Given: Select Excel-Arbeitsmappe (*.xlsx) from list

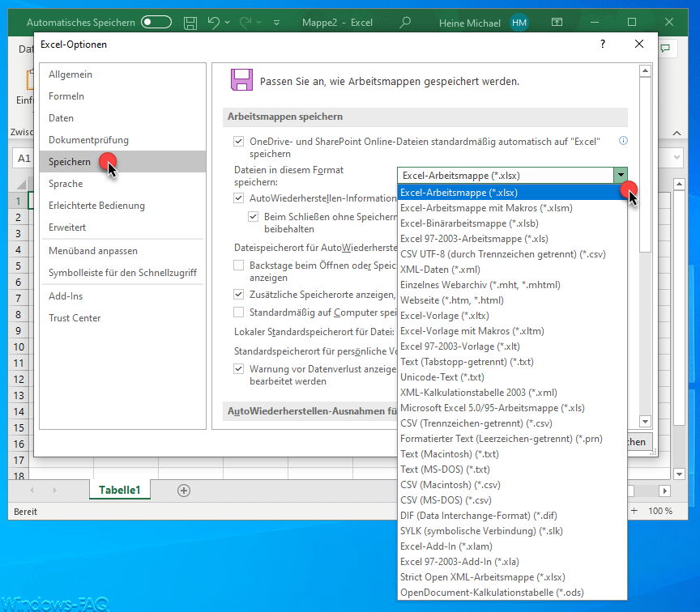Looking at the screenshot, I should (512, 192).
